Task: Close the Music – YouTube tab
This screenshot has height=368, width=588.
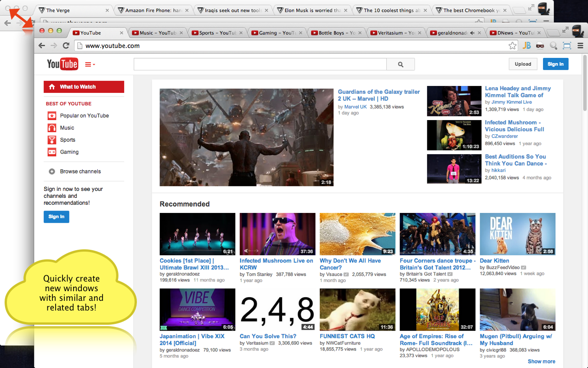Action: tap(181, 33)
